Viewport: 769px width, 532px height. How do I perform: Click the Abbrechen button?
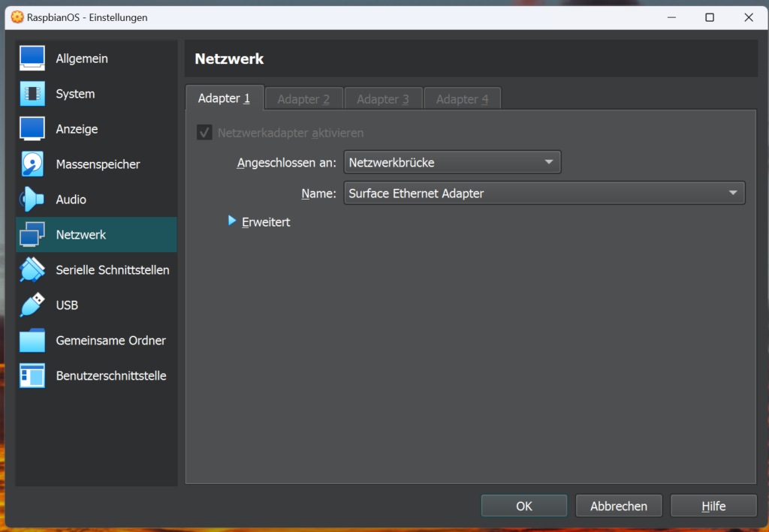[x=618, y=506]
